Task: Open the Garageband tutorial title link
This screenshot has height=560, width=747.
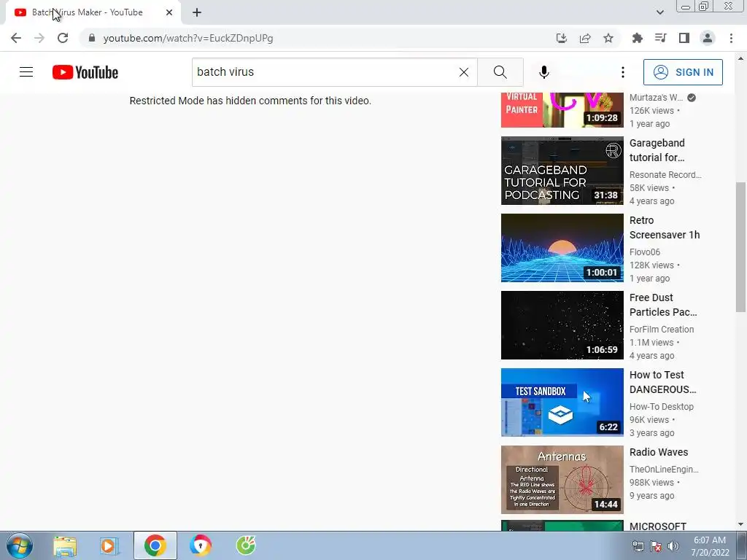Action: pos(657,150)
